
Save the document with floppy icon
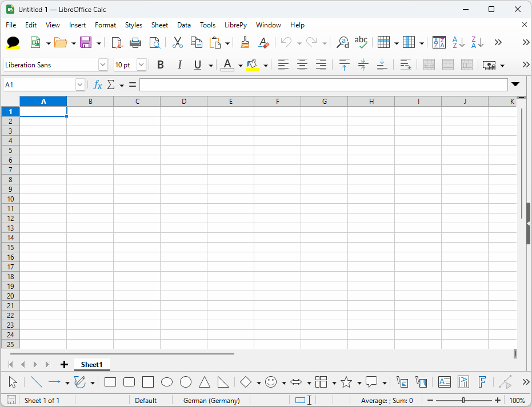pos(86,42)
